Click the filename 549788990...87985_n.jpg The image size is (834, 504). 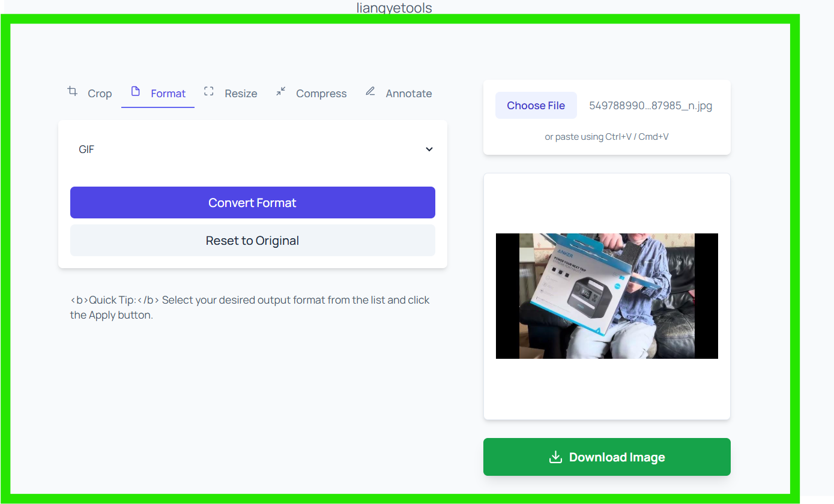650,106
